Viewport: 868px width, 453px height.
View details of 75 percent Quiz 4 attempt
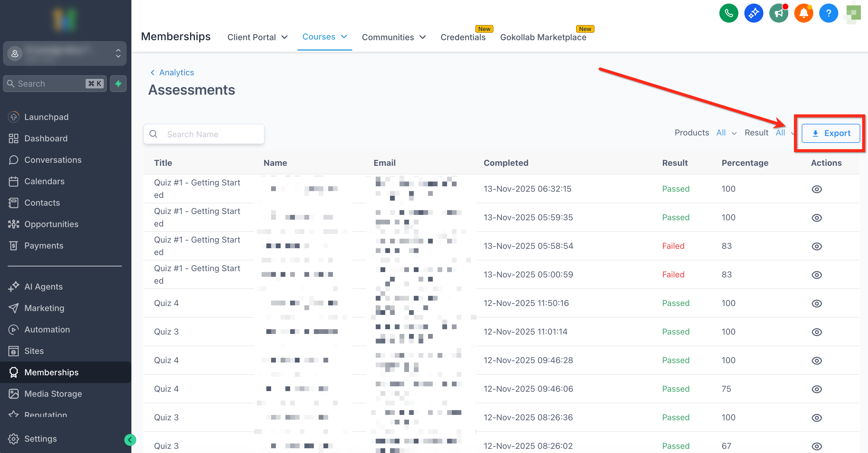[x=817, y=389]
